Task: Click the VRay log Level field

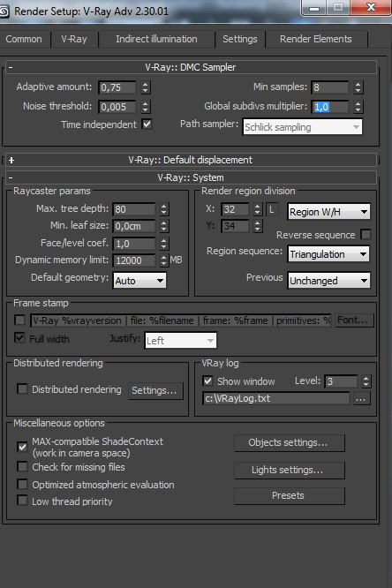Action: [x=341, y=381]
